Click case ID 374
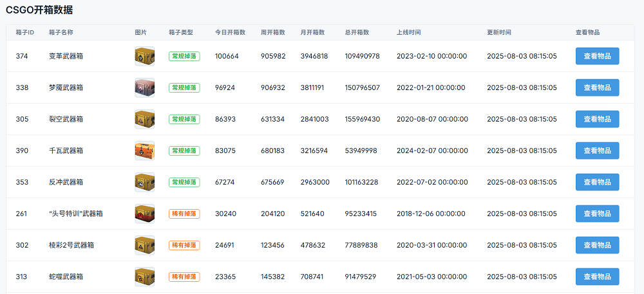The width and height of the screenshot is (644, 294). [22, 56]
